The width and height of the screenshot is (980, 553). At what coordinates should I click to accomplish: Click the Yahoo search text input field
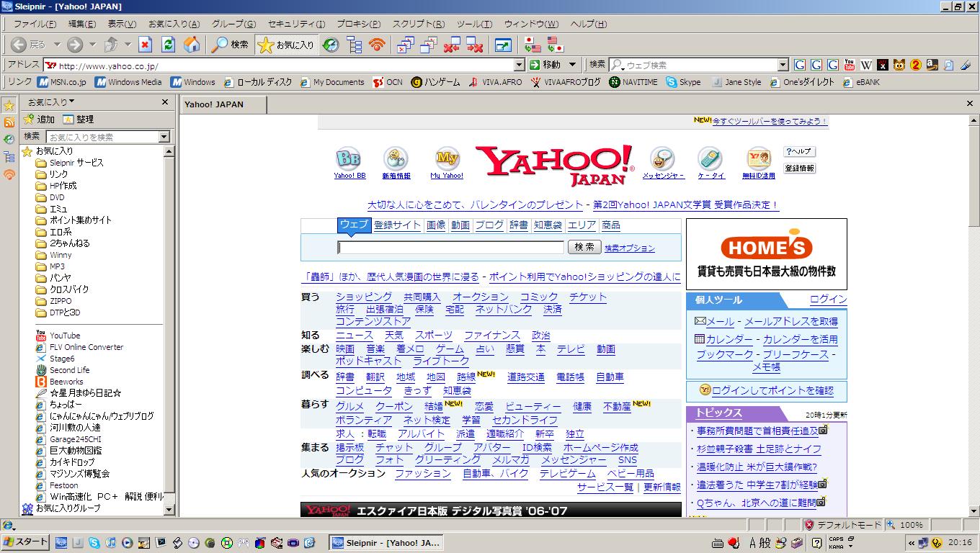[x=450, y=248]
